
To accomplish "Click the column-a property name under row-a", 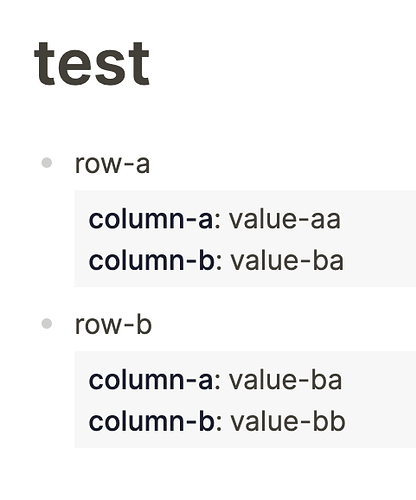I will click(151, 220).
